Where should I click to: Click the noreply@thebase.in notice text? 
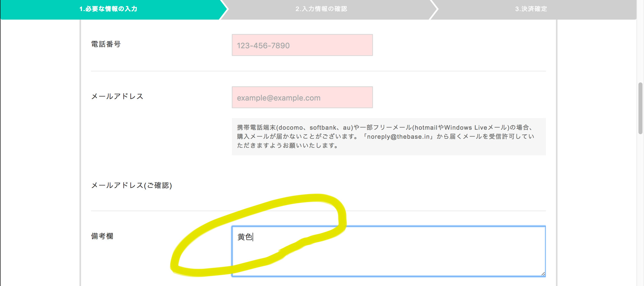pyautogui.click(x=389, y=137)
